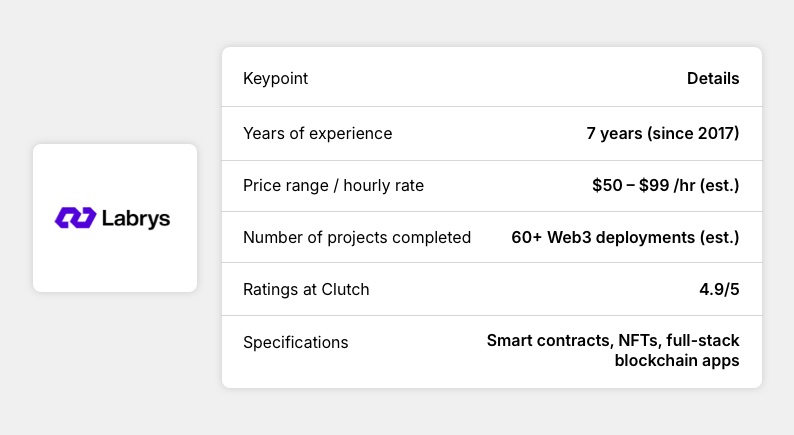Click the Smart contracts, NFTs text line
Image resolution: width=794 pixels, height=435 pixels.
point(613,341)
